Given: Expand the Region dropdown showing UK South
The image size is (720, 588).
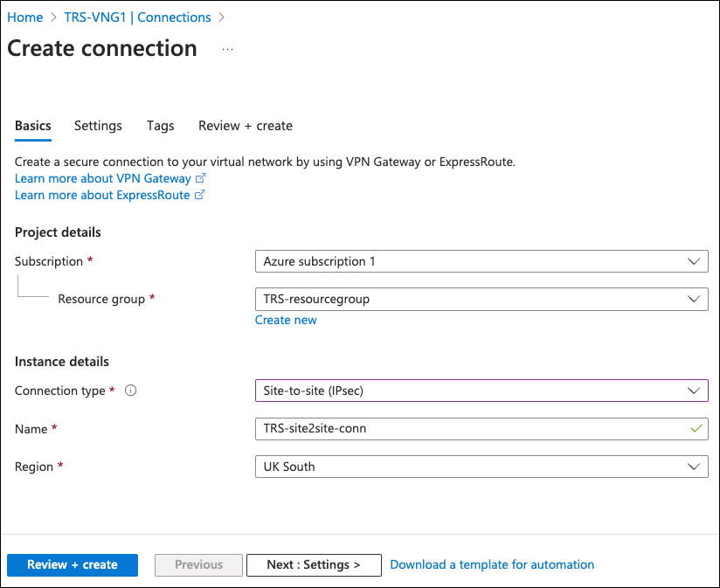Looking at the screenshot, I should (x=481, y=467).
